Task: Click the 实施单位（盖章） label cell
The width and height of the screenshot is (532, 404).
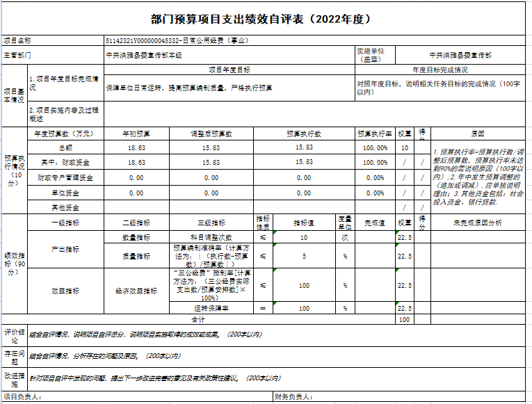Action: pyautogui.click(x=375, y=55)
